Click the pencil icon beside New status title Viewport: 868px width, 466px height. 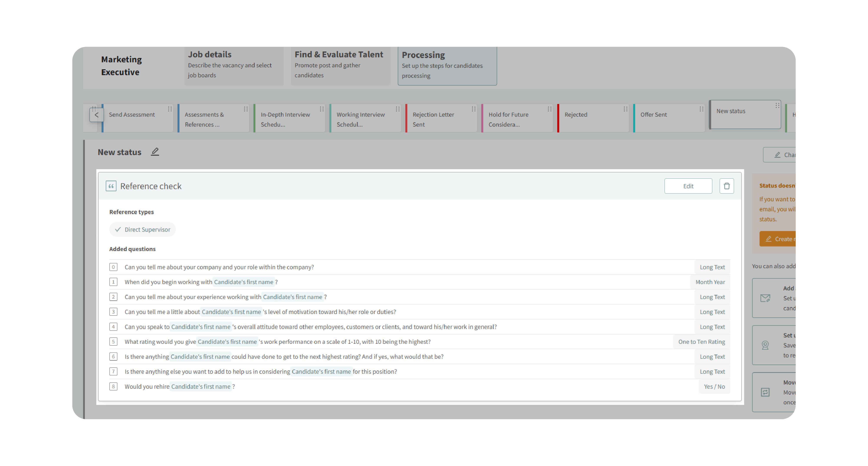155,152
